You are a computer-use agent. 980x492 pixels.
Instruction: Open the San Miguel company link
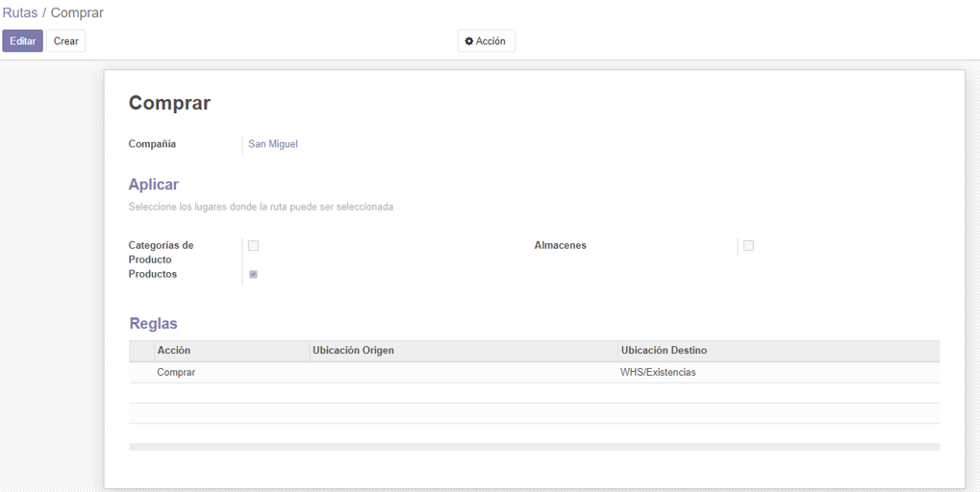pos(273,144)
